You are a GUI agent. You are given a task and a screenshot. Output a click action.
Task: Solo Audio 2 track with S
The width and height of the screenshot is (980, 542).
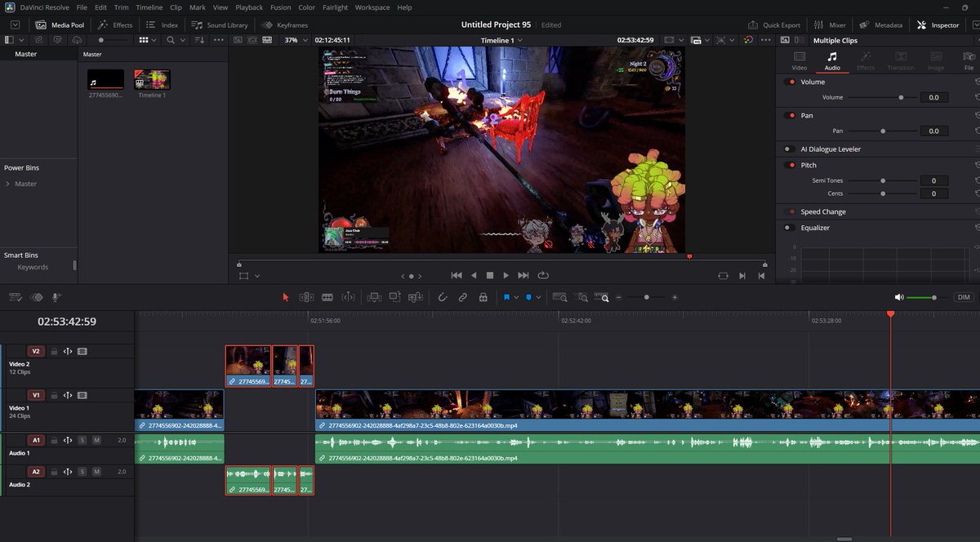point(82,472)
